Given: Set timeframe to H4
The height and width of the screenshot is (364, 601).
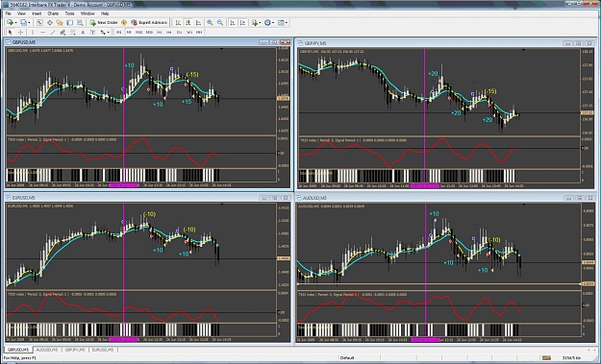Looking at the screenshot, I should [169, 32].
